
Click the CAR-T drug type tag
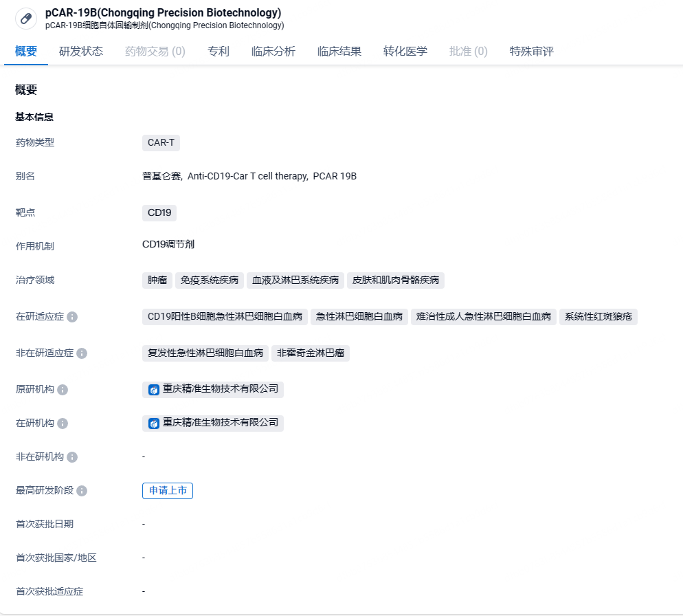[x=161, y=143]
